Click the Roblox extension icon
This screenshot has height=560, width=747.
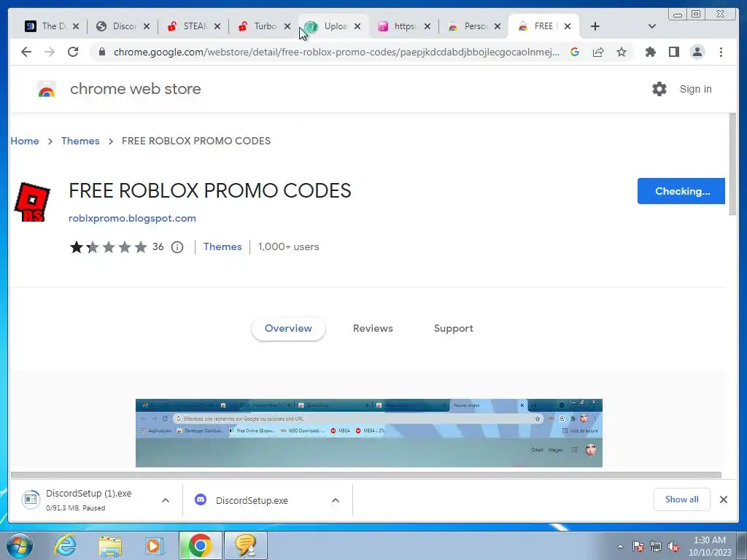pyautogui.click(x=32, y=203)
